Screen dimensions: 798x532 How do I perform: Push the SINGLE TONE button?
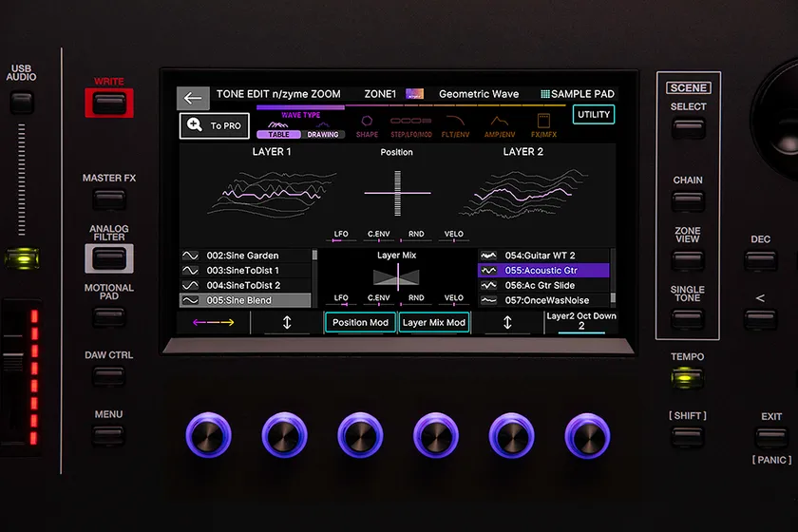tap(688, 318)
